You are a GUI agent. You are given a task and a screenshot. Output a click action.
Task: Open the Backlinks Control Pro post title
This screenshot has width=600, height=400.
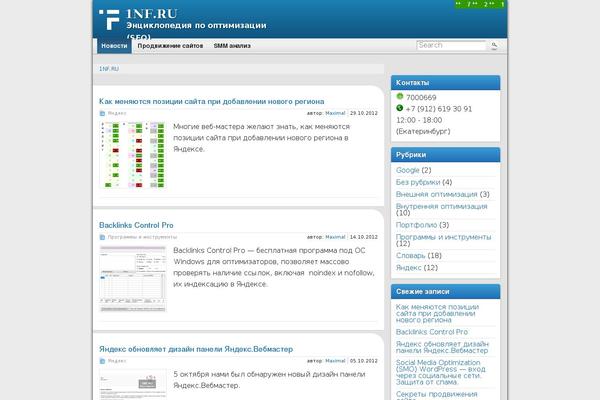pos(136,225)
